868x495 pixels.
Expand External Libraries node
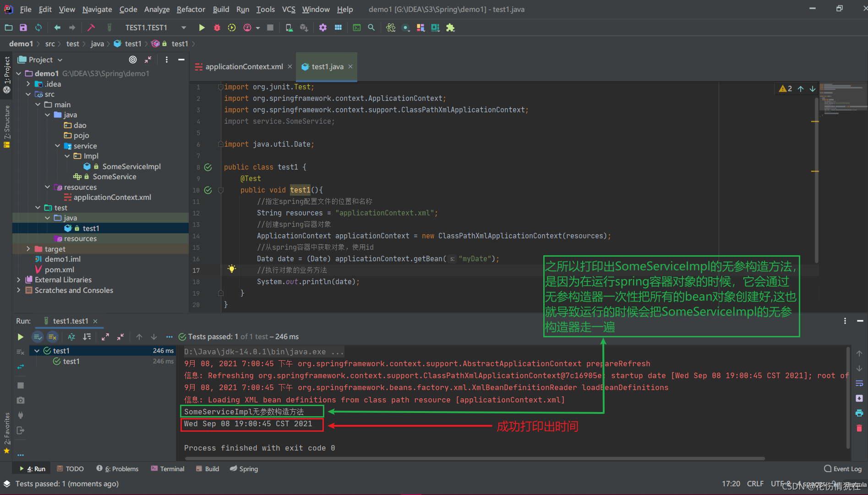click(x=18, y=280)
